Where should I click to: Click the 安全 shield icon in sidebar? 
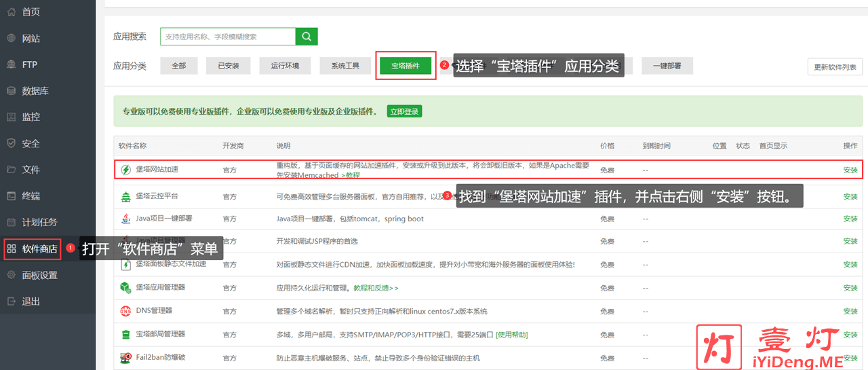click(x=11, y=143)
